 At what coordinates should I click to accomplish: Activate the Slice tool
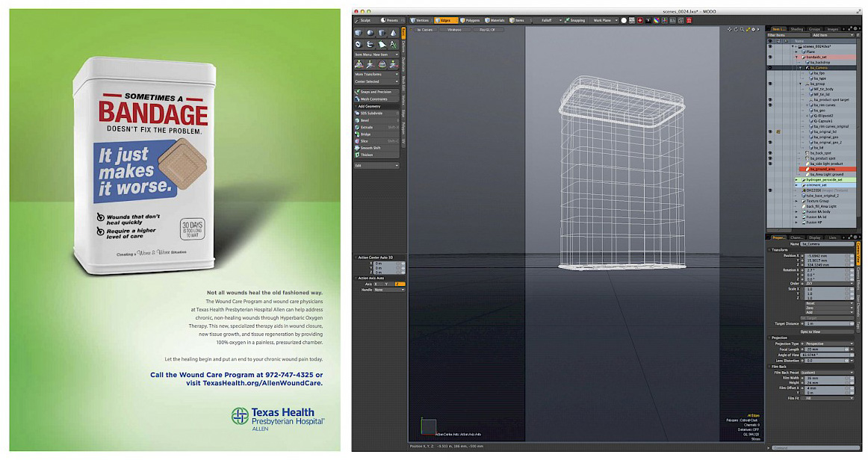(376, 141)
